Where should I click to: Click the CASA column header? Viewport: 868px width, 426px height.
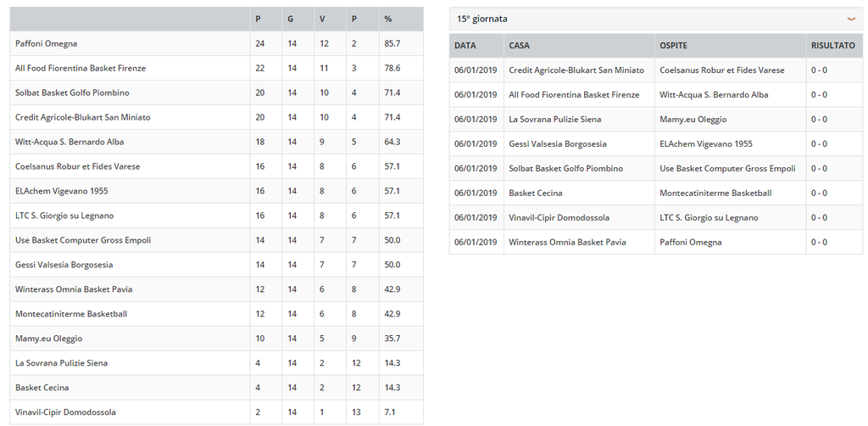(x=520, y=46)
